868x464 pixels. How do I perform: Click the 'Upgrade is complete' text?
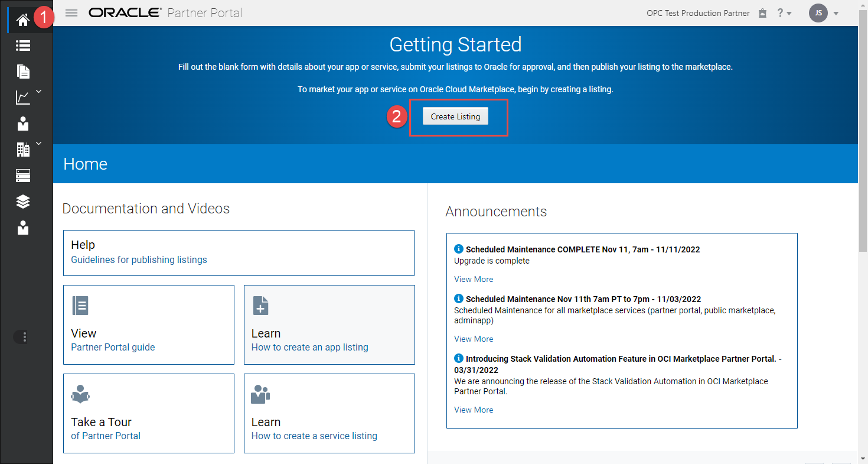492,261
